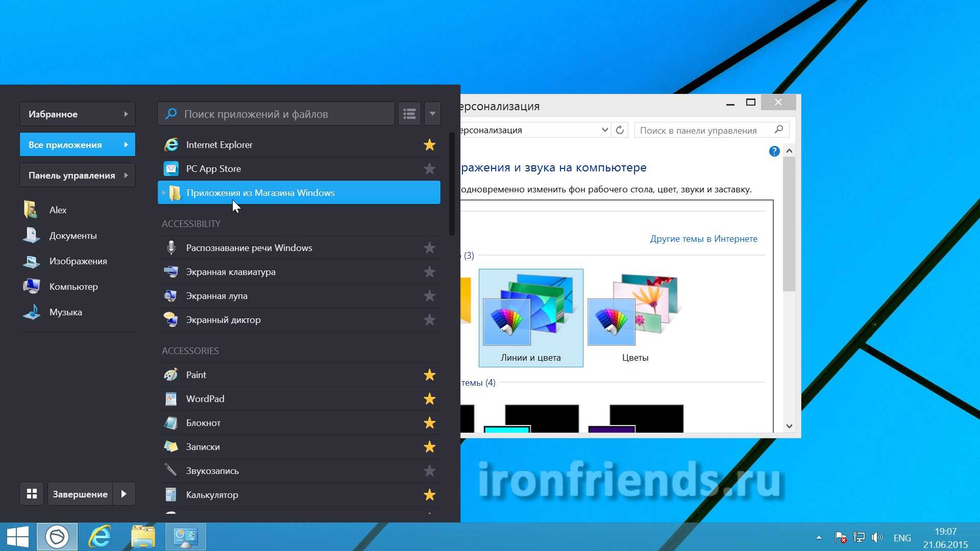Open the volume speaker tray icon
The height and width of the screenshot is (551, 980).
877,537
